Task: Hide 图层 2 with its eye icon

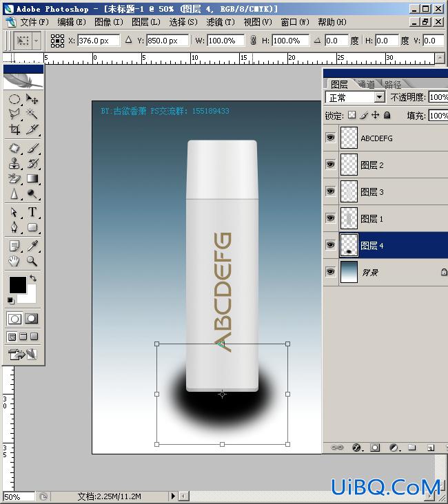Action: tap(330, 165)
